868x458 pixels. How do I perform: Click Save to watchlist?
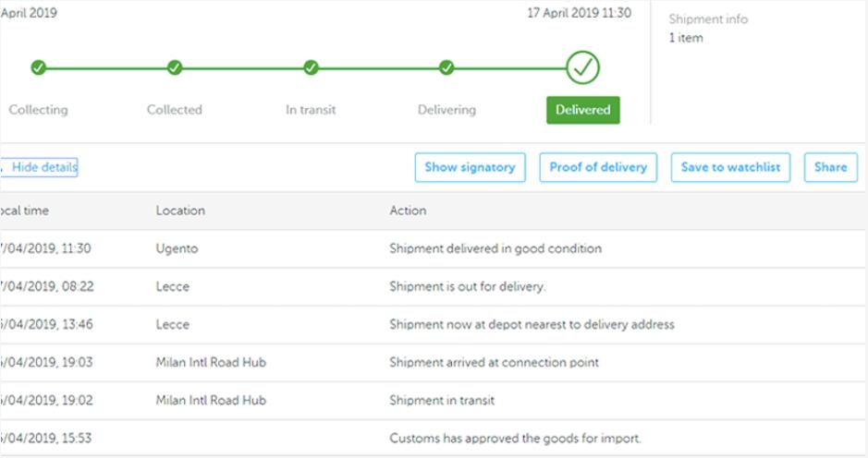[730, 168]
